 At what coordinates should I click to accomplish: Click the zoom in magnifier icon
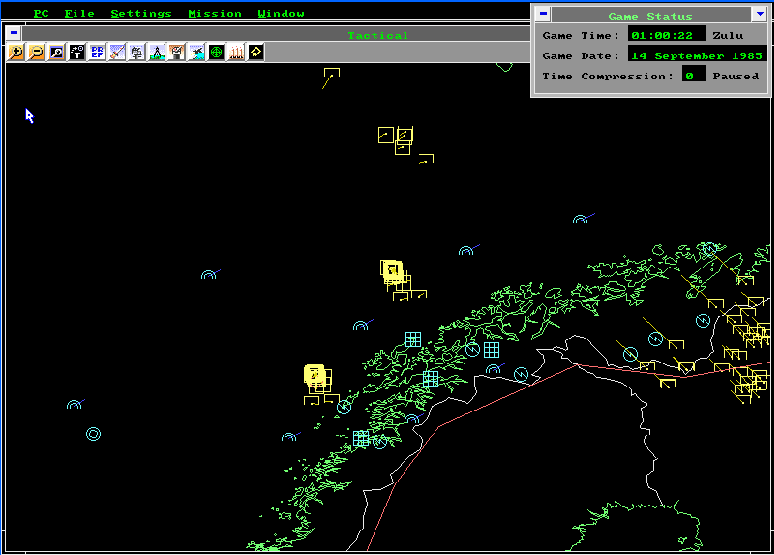point(16,52)
